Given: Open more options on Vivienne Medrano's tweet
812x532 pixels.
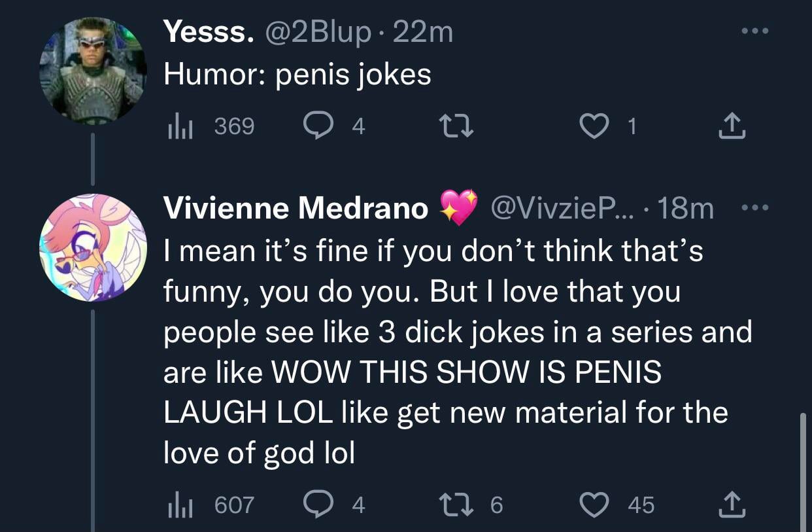Looking at the screenshot, I should click(755, 208).
